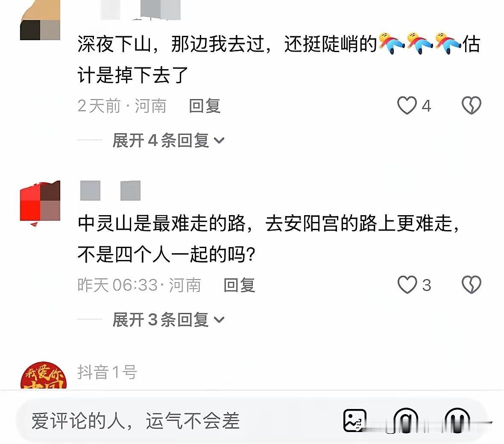Reply to the 昨天06:33 comment
Screen dimensions: 504x444
239,285
